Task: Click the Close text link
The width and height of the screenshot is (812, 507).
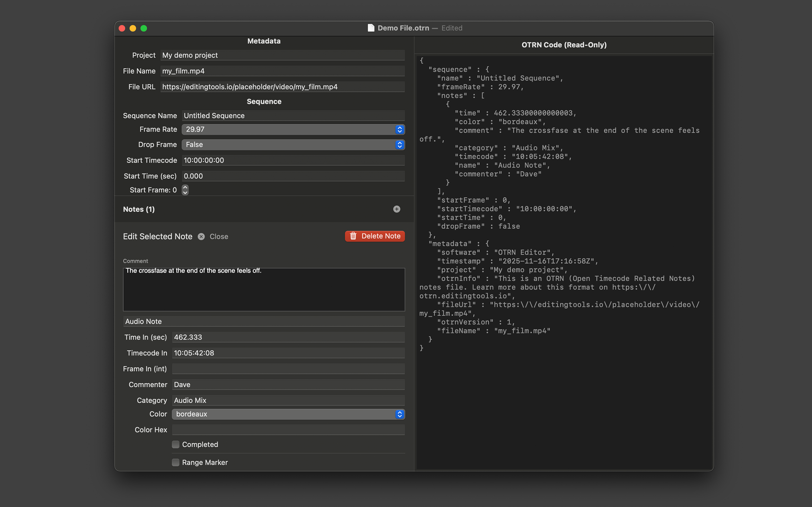Action: [219, 237]
